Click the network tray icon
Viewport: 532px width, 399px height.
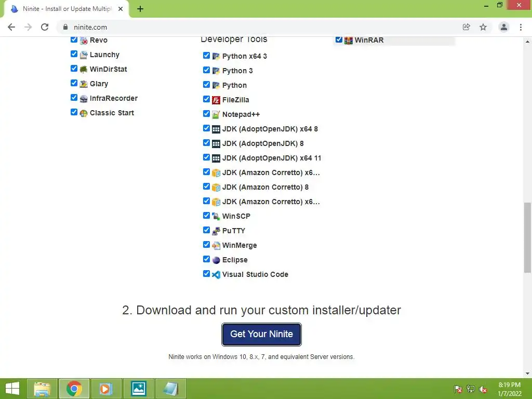(471, 389)
